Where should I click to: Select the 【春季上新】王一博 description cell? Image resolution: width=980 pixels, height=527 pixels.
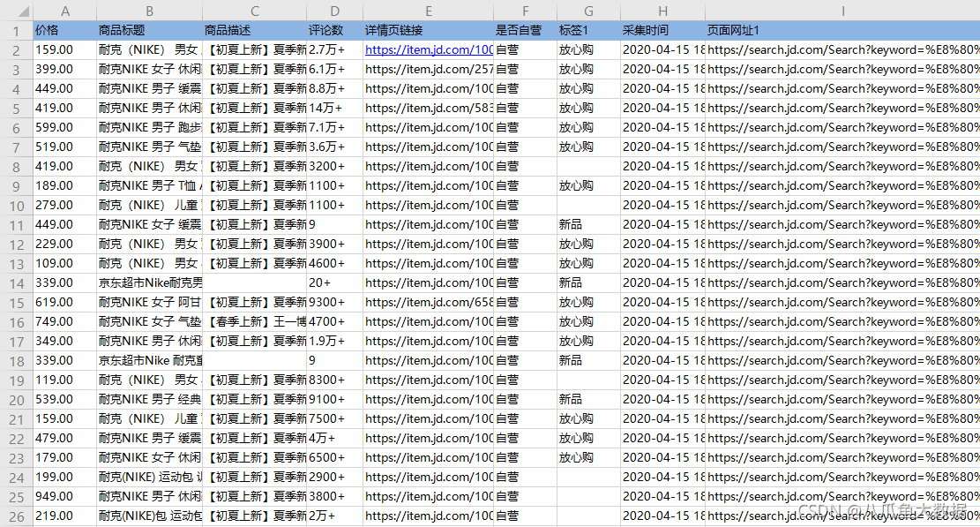tap(255, 321)
